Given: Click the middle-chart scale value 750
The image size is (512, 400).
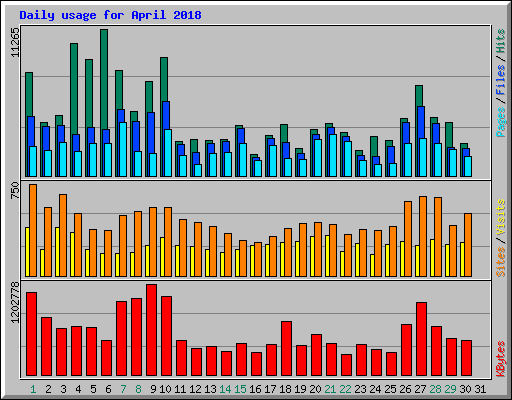Looking at the screenshot, I should 15,191.
